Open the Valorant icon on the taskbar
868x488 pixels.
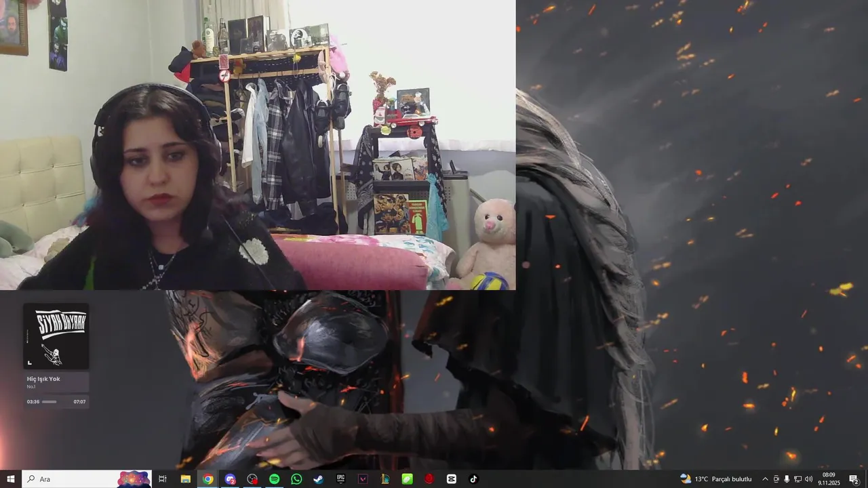(x=363, y=479)
